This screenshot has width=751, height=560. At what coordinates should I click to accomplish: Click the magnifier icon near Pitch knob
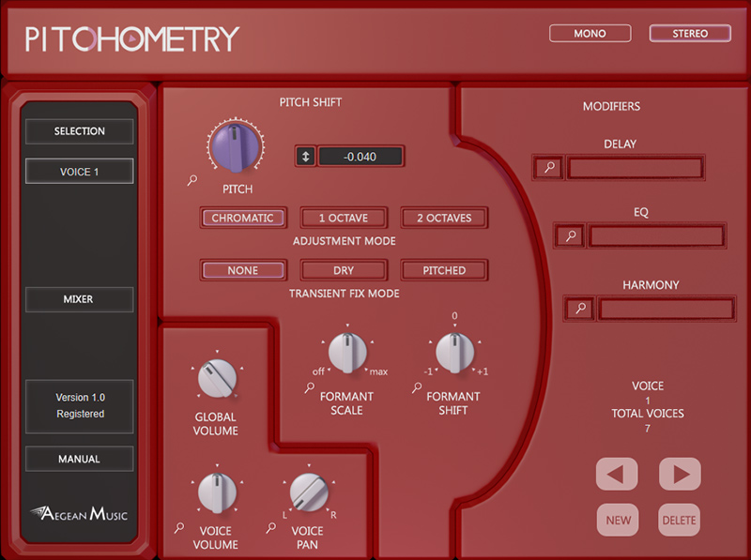click(192, 180)
